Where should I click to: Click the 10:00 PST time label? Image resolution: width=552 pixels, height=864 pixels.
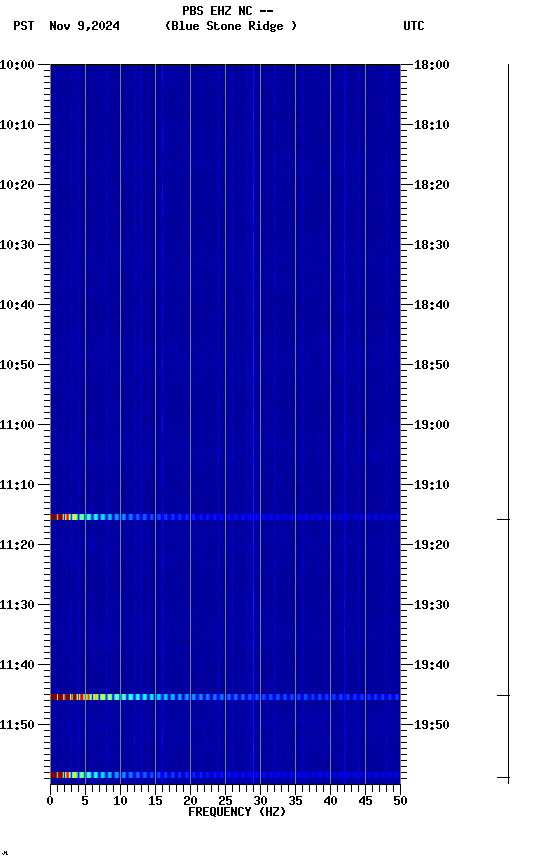17,65
